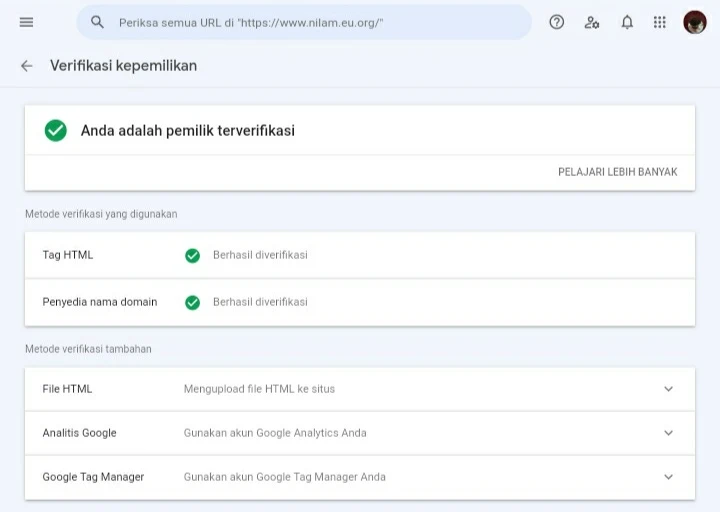
Task: Open the hamburger navigation menu
Action: (26, 22)
